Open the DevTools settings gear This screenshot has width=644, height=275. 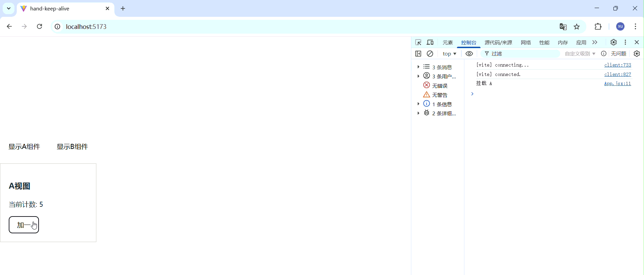click(613, 42)
